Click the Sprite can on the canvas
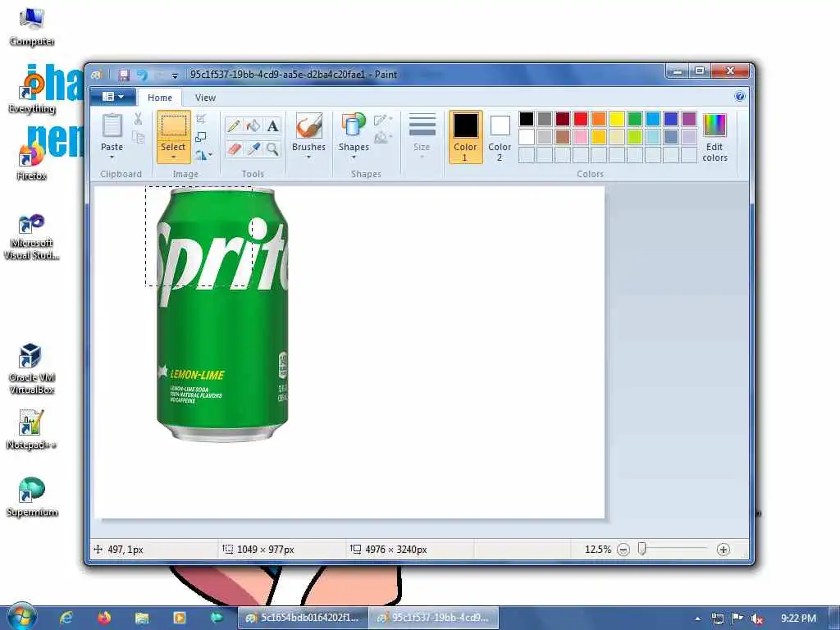This screenshot has height=630, width=840. 222,315
